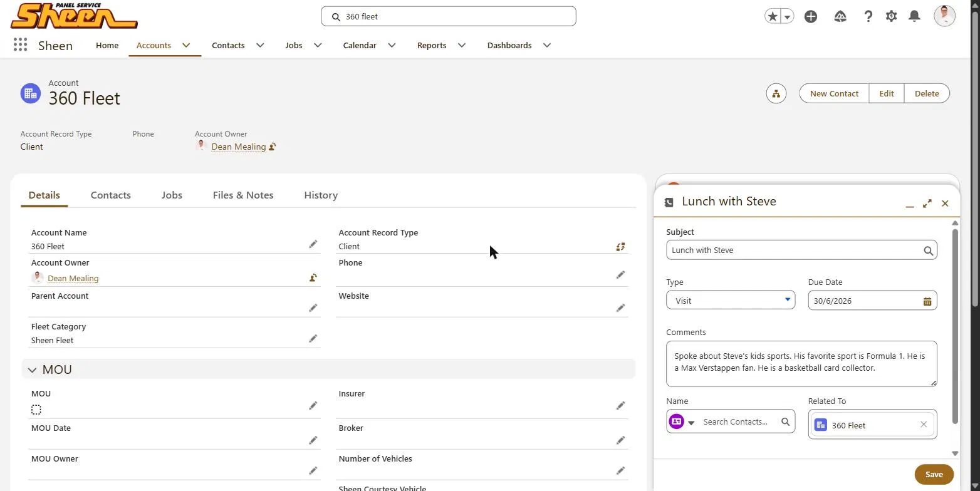This screenshot has height=491, width=980.
Task: Click the change owner icon in header
Action: click(x=272, y=147)
